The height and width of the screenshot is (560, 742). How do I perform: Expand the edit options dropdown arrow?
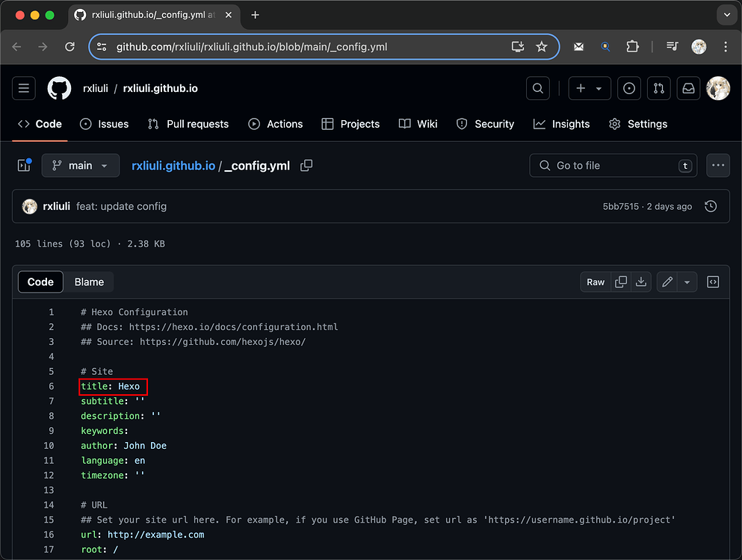point(687,281)
